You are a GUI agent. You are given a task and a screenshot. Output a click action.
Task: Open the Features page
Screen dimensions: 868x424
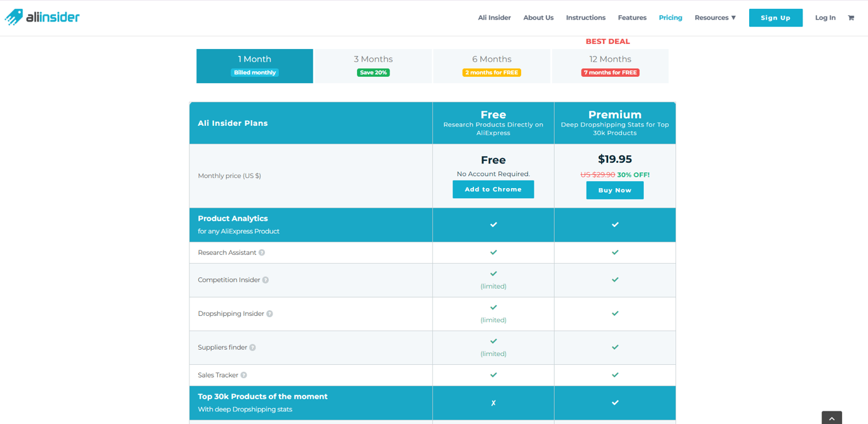coord(632,18)
